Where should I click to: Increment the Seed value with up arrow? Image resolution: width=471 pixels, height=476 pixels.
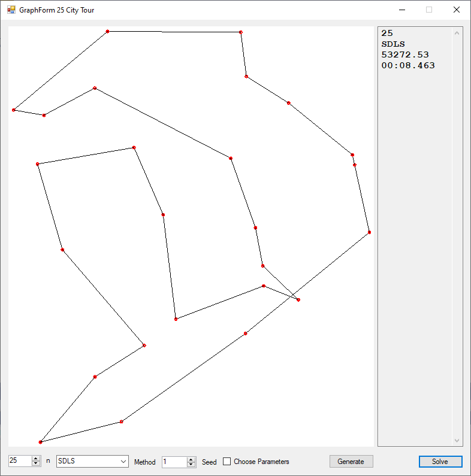[191, 459]
